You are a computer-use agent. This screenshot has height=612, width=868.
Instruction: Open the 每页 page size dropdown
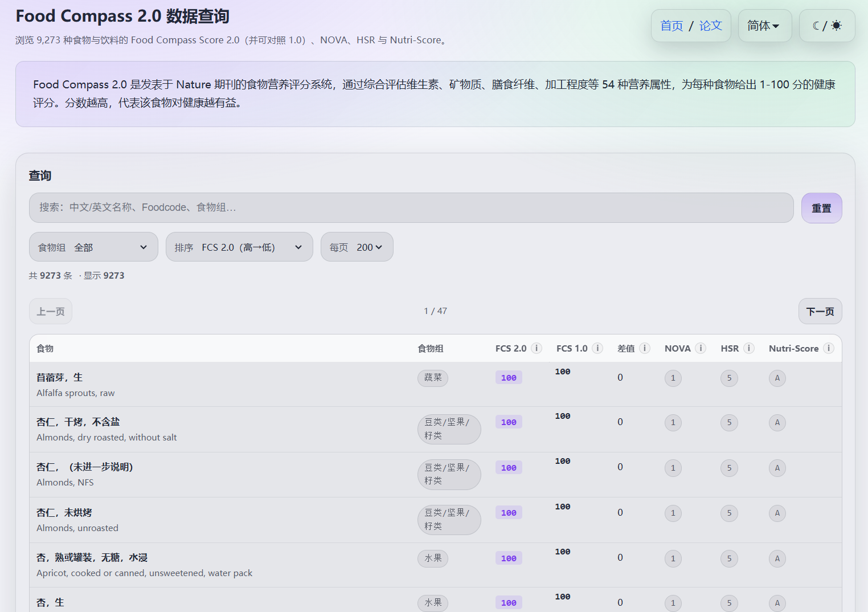tap(357, 247)
